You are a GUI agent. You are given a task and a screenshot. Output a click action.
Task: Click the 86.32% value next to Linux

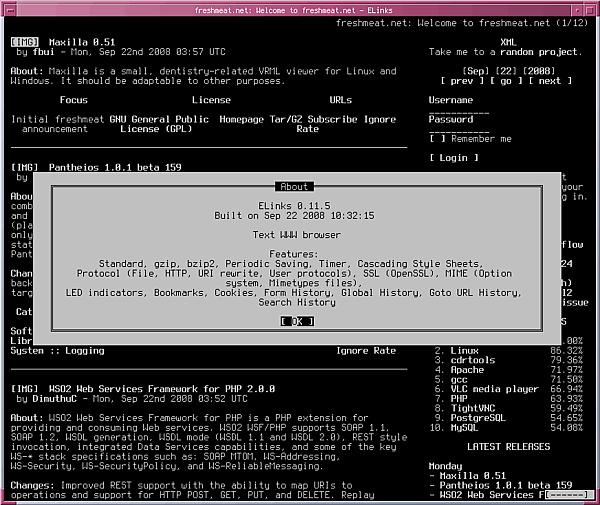566,350
